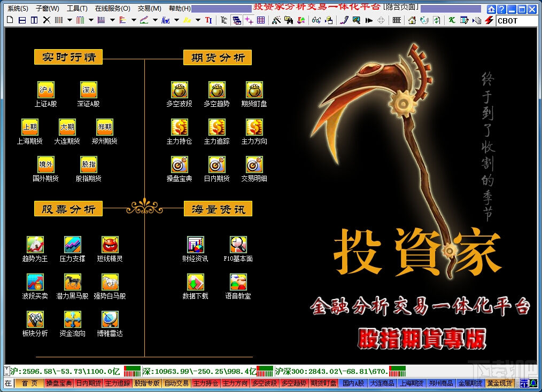Viewport: 542px width, 392px height.
Task: Click the blue help question mark button
Action: [x=501, y=9]
